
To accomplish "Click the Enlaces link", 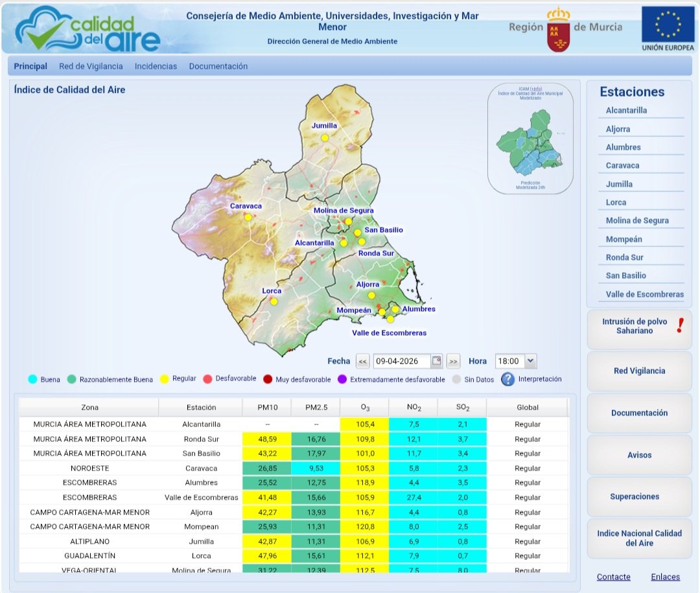I will [x=665, y=577].
